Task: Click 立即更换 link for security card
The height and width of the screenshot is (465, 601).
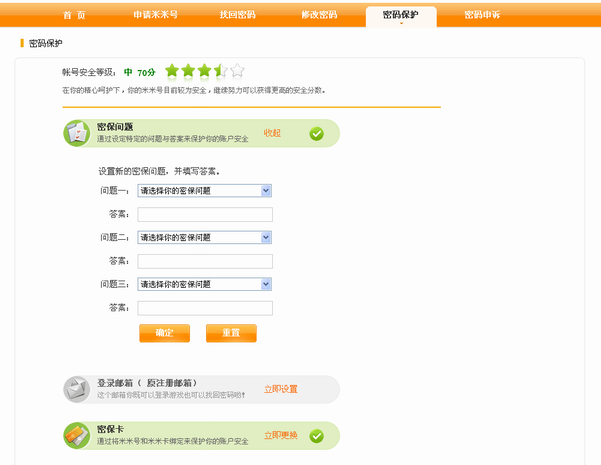Action: coord(280,436)
